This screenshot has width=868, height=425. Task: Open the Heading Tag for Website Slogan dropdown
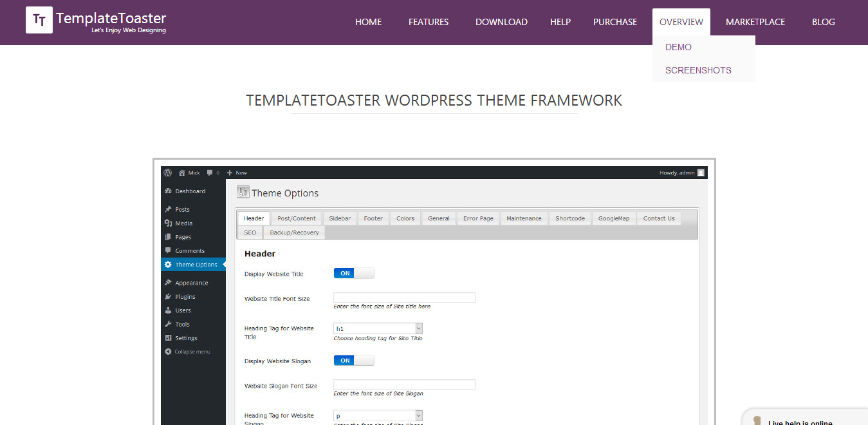pos(378,416)
